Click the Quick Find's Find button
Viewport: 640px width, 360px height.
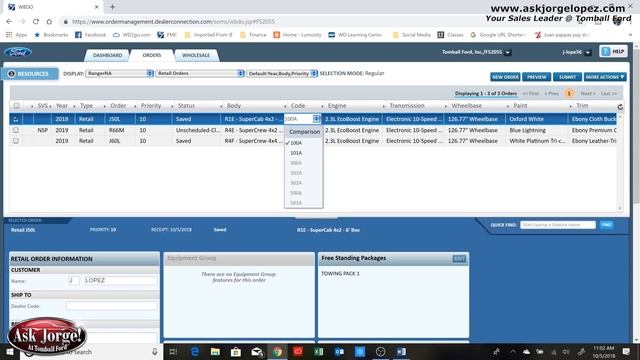606,225
